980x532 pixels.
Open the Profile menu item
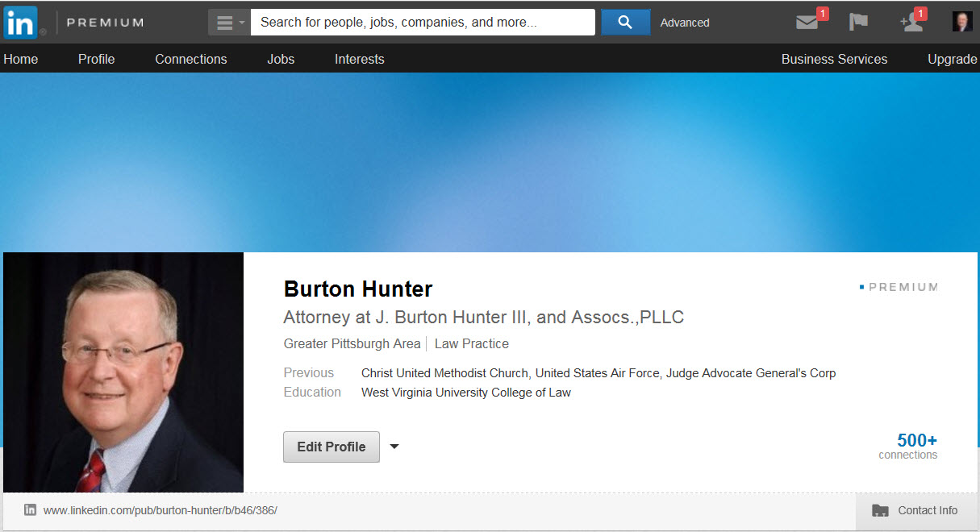(97, 59)
